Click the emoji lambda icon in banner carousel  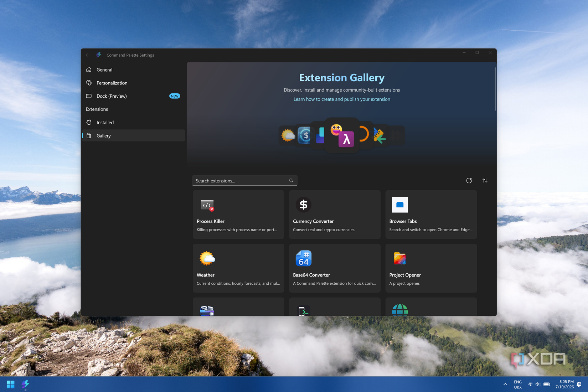pyautogui.click(x=342, y=135)
